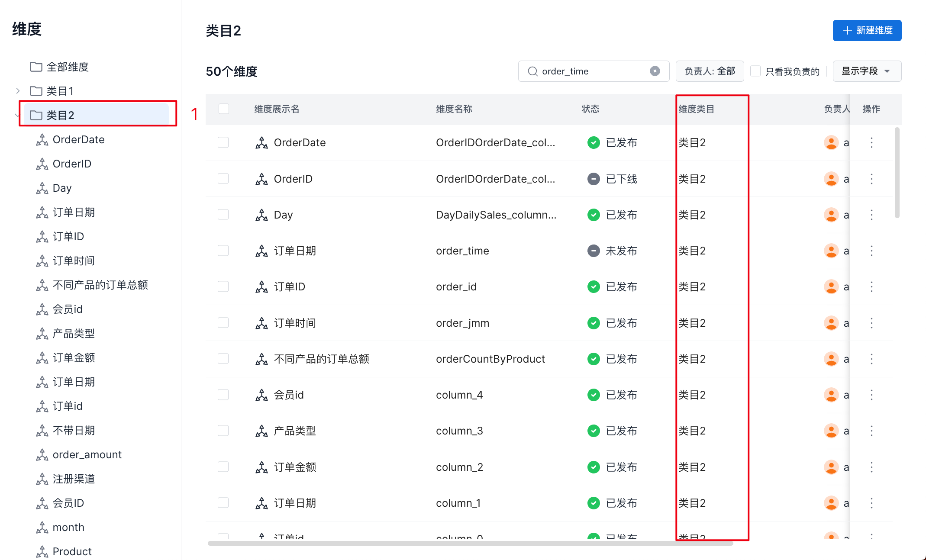Image resolution: width=926 pixels, height=560 pixels.
Task: Click the horizontal scrollbar under the table
Action: pyautogui.click(x=470, y=543)
